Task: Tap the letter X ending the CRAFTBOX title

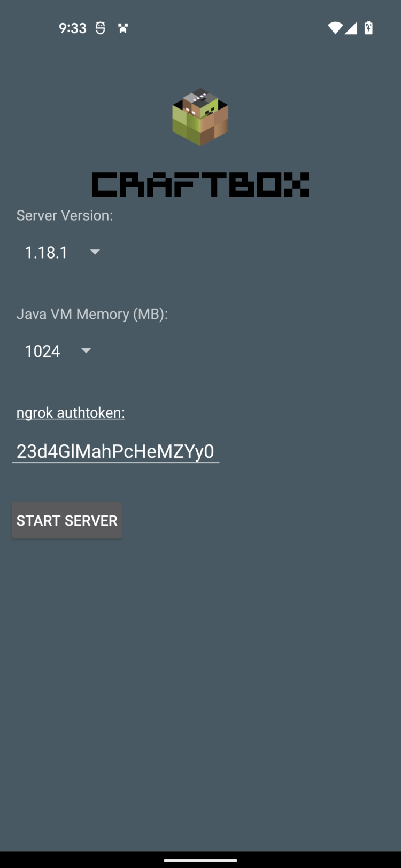Action: pyautogui.click(x=296, y=185)
